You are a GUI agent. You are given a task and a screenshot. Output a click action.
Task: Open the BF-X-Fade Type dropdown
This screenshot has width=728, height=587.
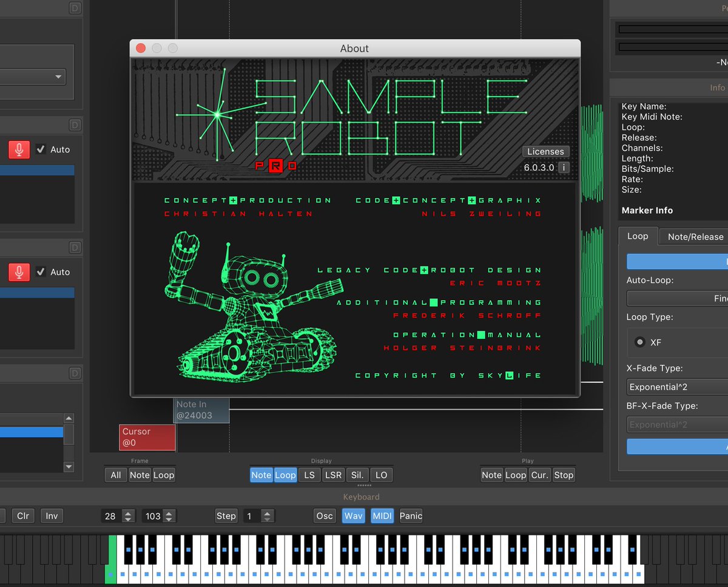click(x=677, y=424)
